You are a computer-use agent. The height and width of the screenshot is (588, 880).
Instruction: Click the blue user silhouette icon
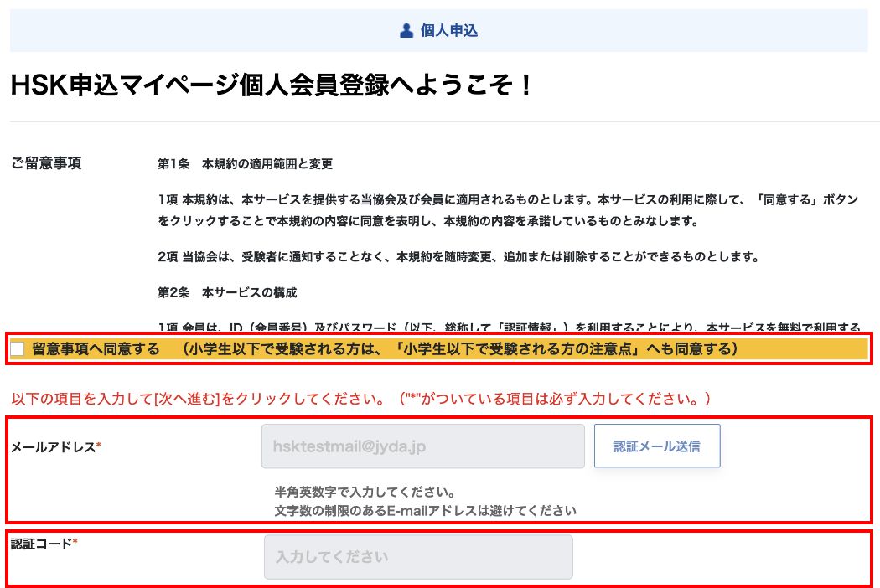click(x=405, y=30)
